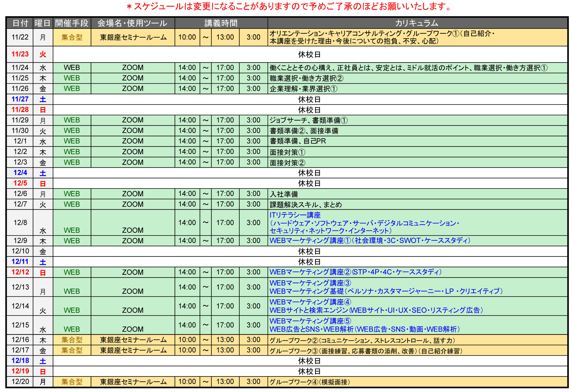Click the red 12/5 date cell

(x=20, y=183)
